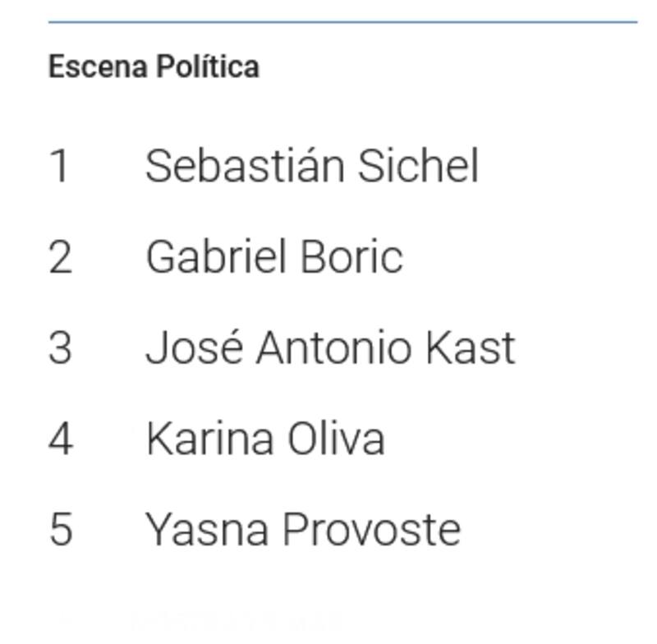Viewport: 657px width, 644px height.
Task: Click the surname "Oliva" in the fourth entry
Action: click(x=336, y=438)
